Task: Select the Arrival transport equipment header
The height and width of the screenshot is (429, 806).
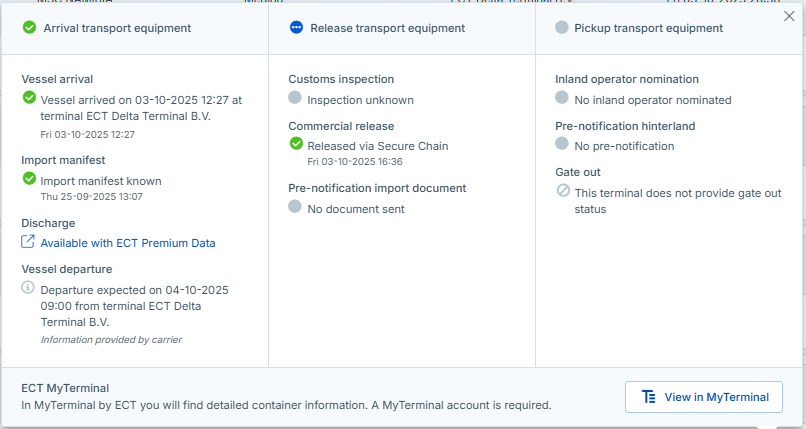Action: click(x=117, y=28)
